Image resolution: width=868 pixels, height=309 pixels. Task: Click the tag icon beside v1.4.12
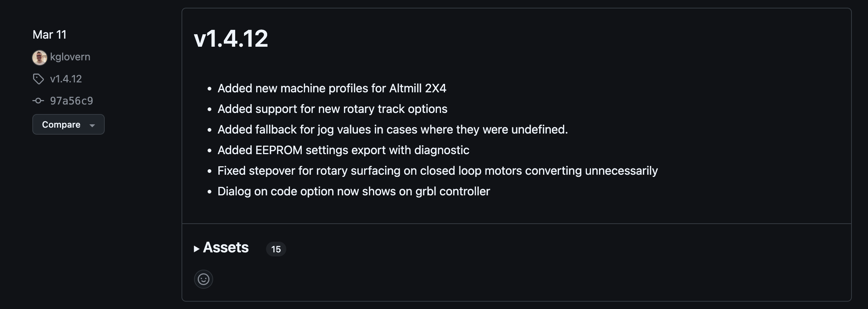coord(38,78)
